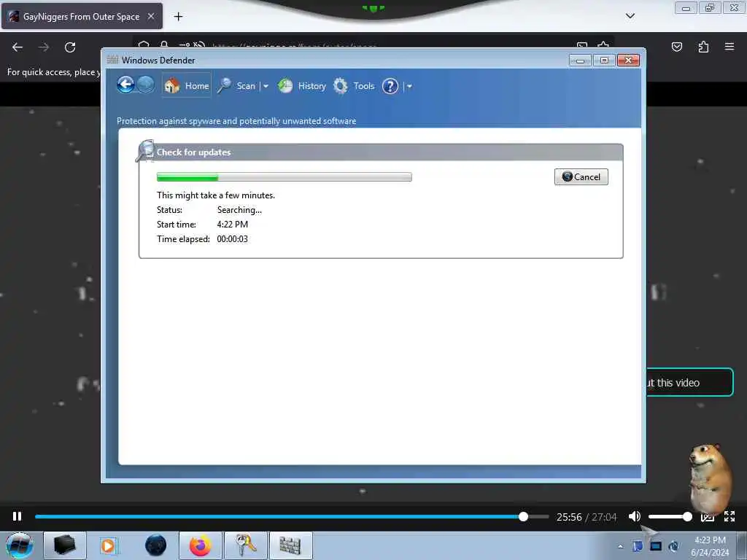Open Home in Windows Defender toolbar
Image resolution: width=747 pixels, height=560 pixels.
pyautogui.click(x=186, y=86)
